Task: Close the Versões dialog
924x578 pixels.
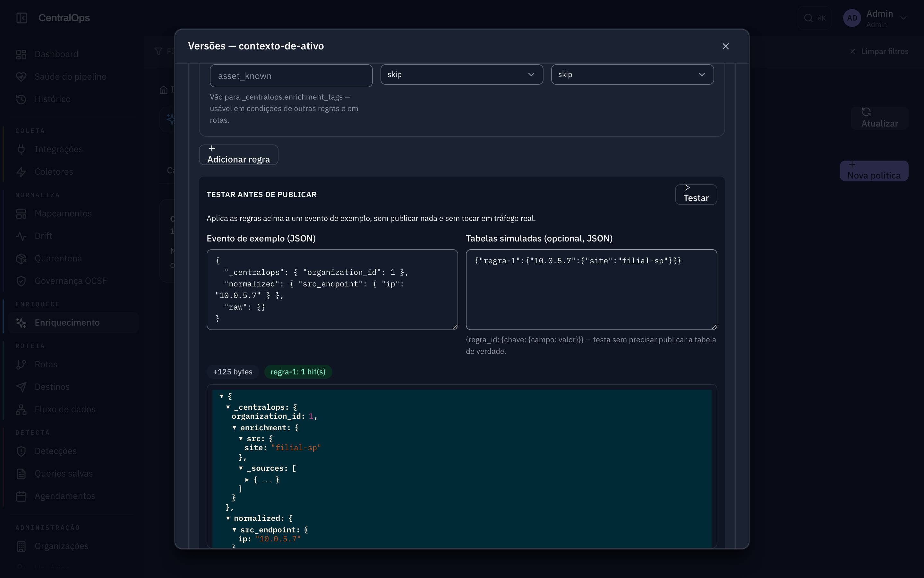Action: [725, 46]
